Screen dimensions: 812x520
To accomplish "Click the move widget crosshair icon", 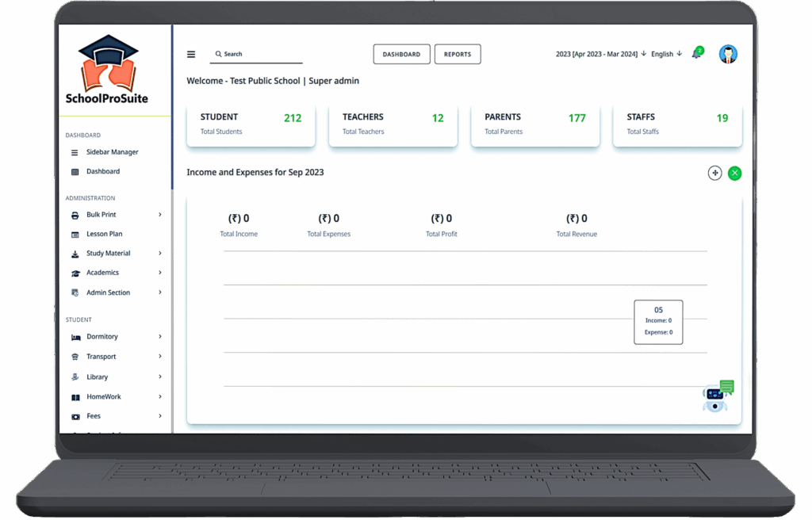I will (x=714, y=173).
